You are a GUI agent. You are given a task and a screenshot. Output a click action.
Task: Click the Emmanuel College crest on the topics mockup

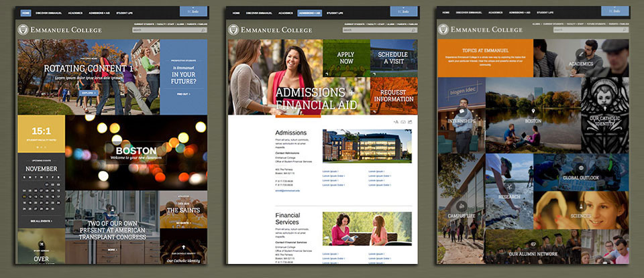pos(443,29)
